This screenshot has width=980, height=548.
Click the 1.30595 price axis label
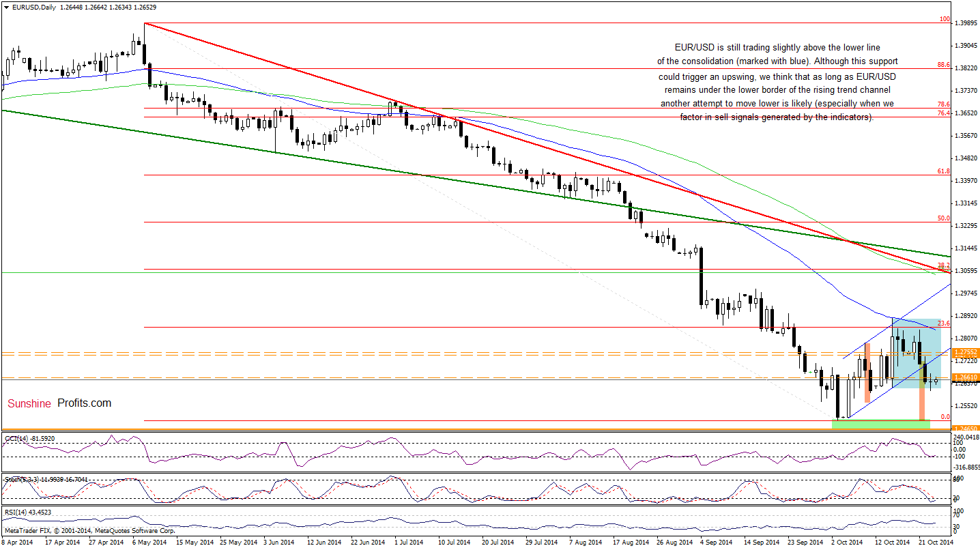click(x=967, y=271)
